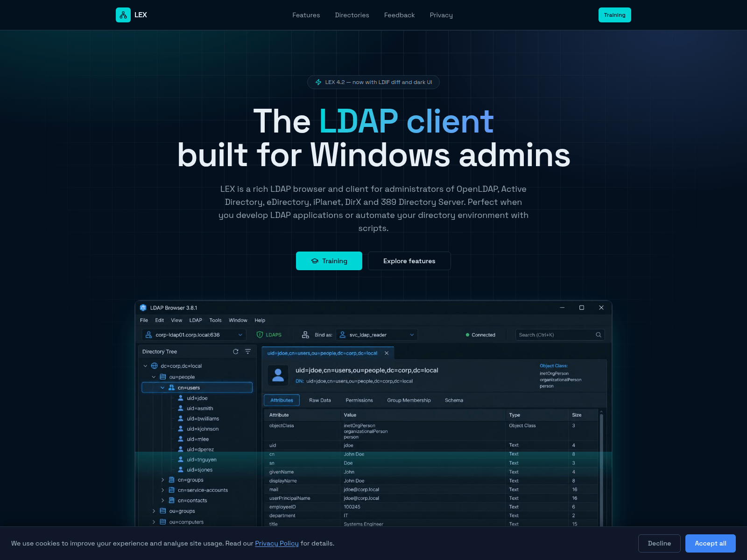Go to Feedback in navigation
Screen dimensions: 747x560
(x=399, y=15)
